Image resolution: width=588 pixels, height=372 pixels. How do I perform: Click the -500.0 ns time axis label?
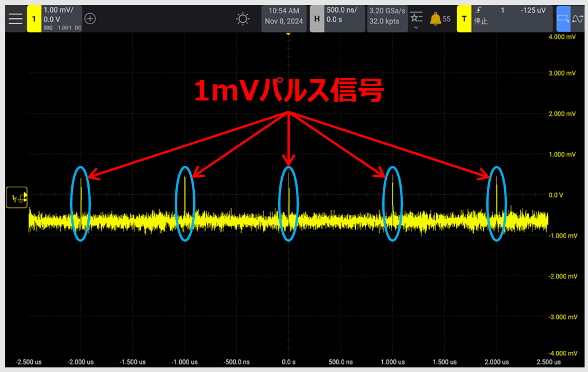click(237, 362)
